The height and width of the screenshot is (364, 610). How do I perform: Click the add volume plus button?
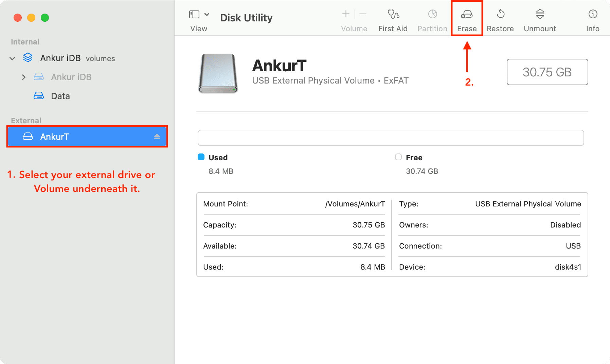346,14
